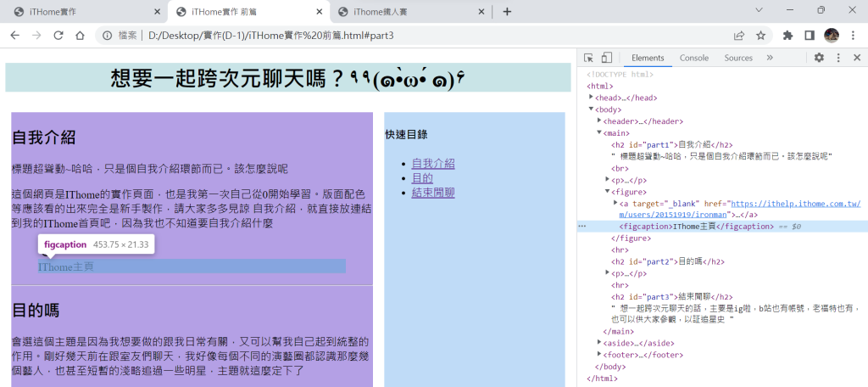This screenshot has width=868, height=387.
Task: Open the Extensions puzzle icon
Action: 787,36
